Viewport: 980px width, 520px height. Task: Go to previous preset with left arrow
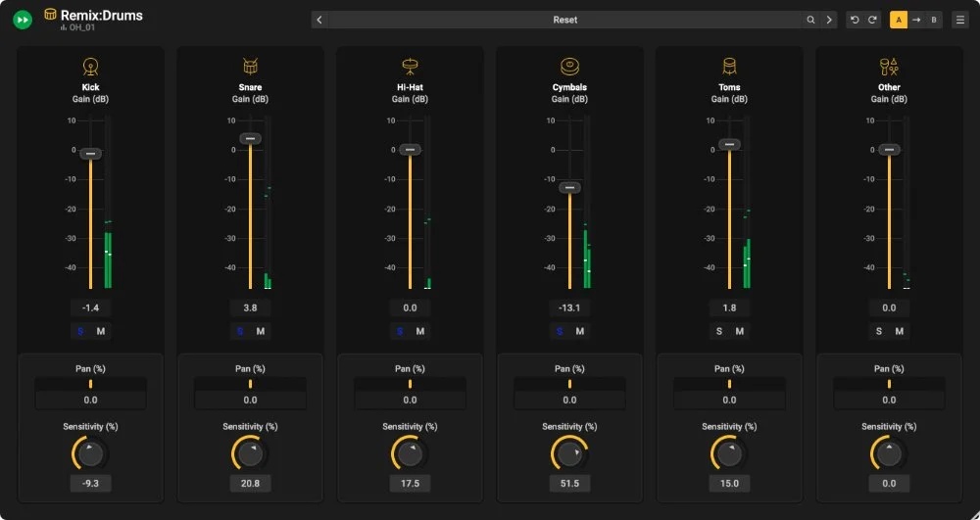(319, 20)
